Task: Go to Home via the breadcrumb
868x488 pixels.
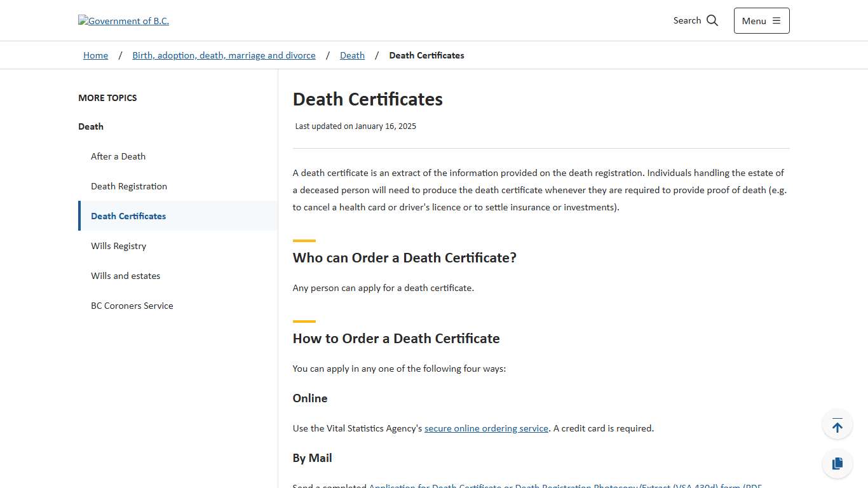Action: 95,55
